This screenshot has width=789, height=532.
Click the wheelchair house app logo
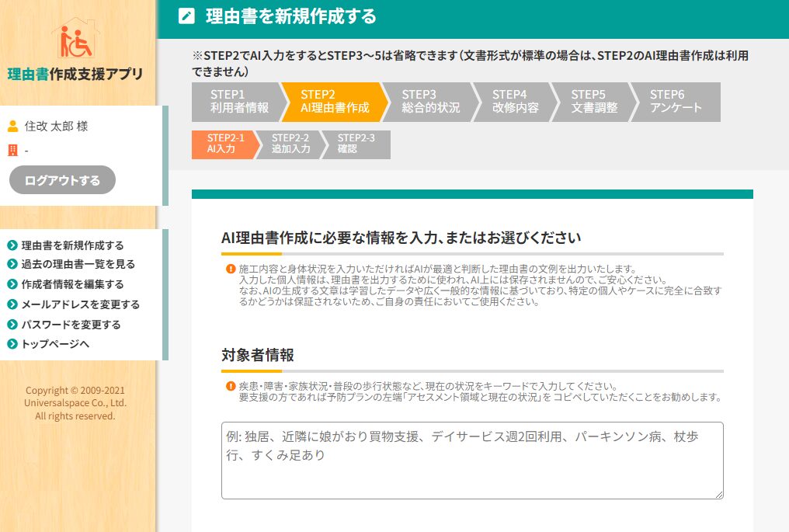[75, 38]
